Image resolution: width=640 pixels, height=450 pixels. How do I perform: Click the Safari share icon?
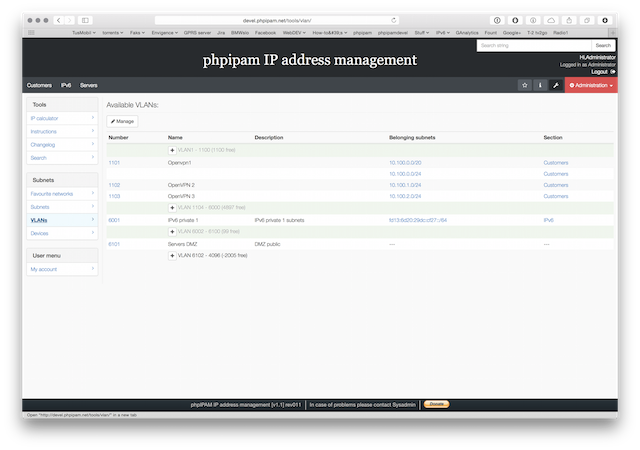coord(569,20)
